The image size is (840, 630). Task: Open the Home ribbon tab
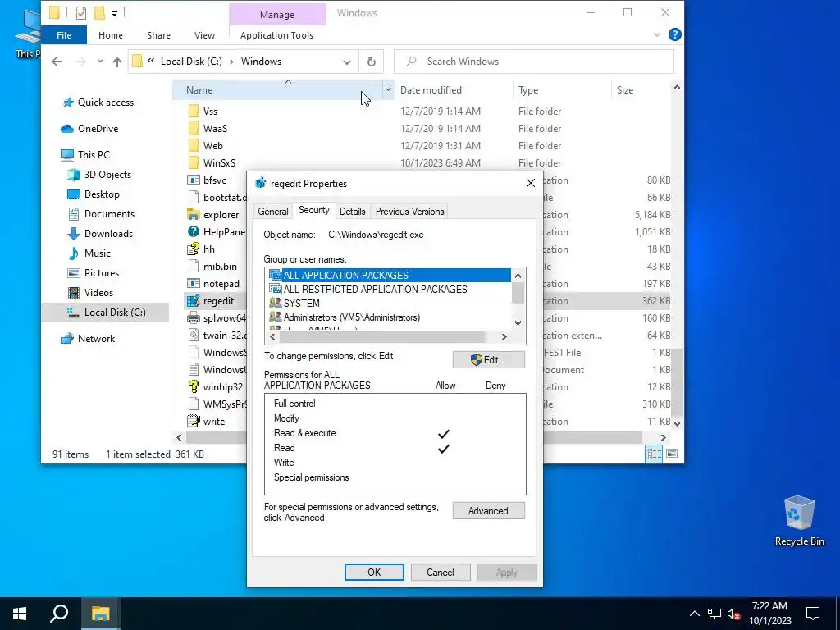point(111,35)
